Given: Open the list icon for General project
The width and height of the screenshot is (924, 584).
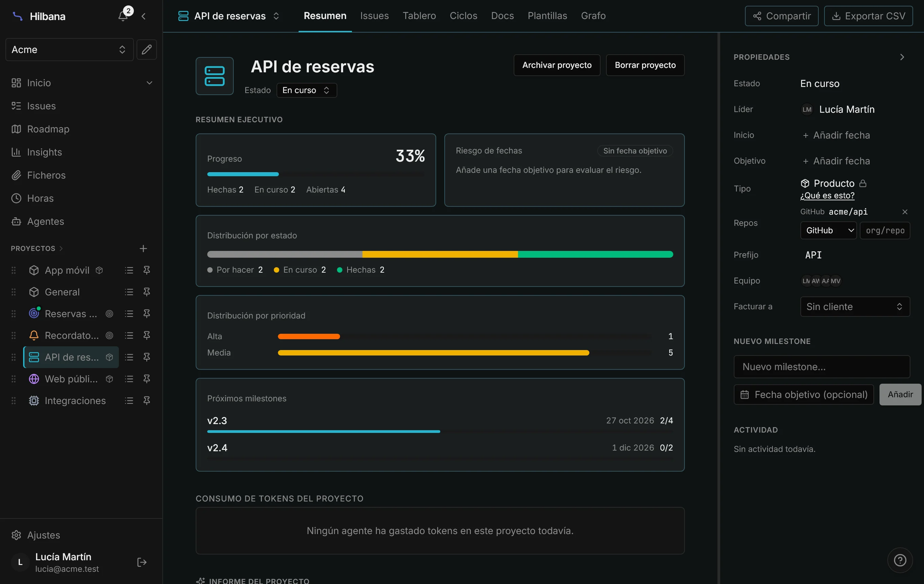Looking at the screenshot, I should [129, 292].
